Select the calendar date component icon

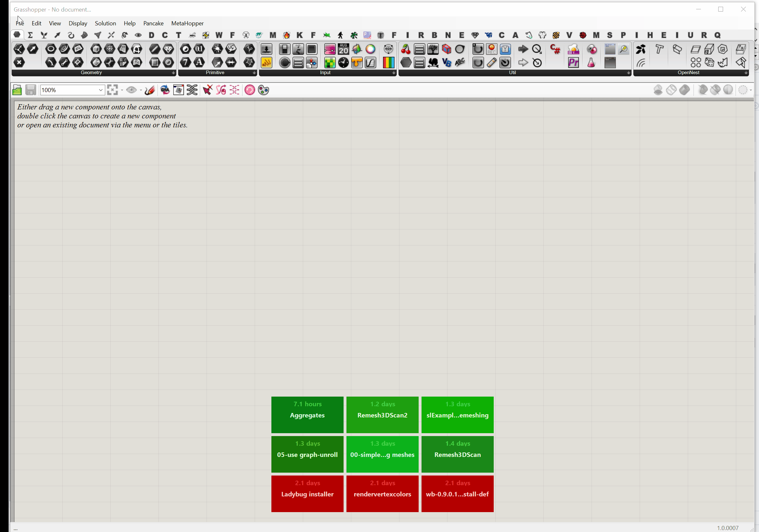point(343,49)
